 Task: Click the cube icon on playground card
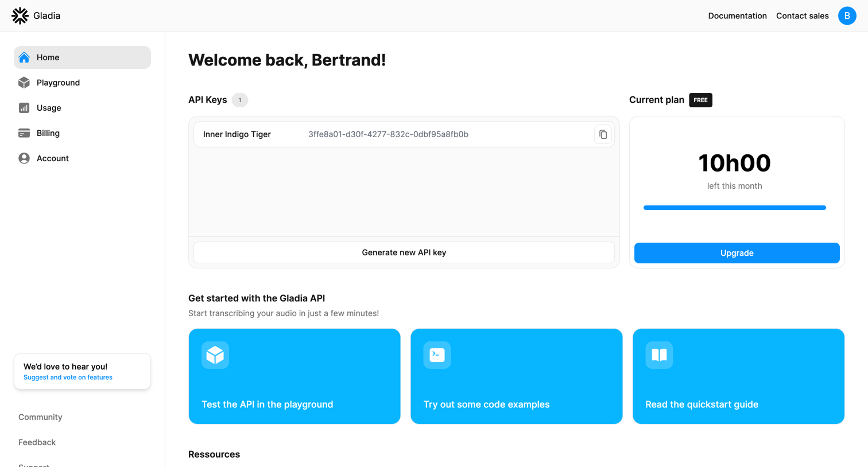tap(215, 355)
